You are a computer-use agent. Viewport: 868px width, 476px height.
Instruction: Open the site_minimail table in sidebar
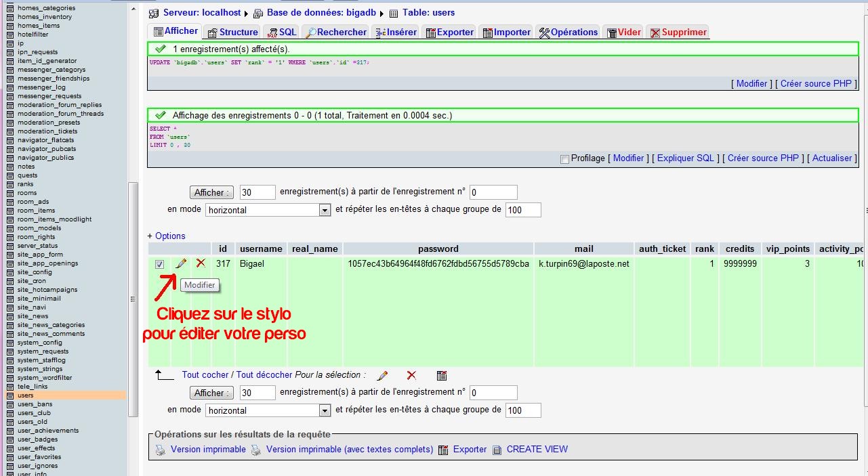pyautogui.click(x=39, y=299)
